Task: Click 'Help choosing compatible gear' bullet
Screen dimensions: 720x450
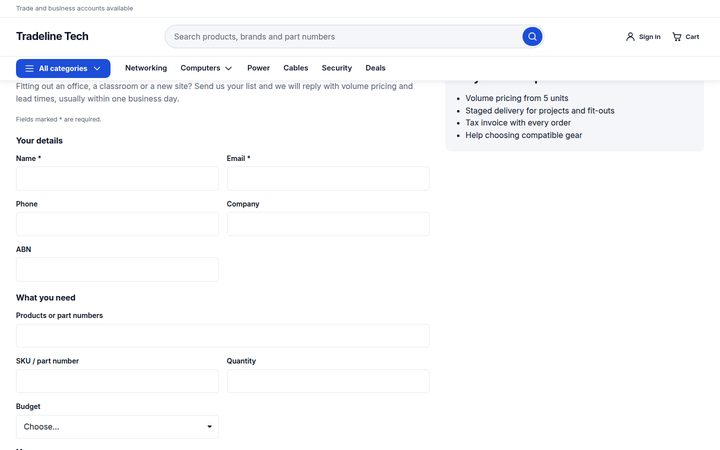Action: point(523,135)
